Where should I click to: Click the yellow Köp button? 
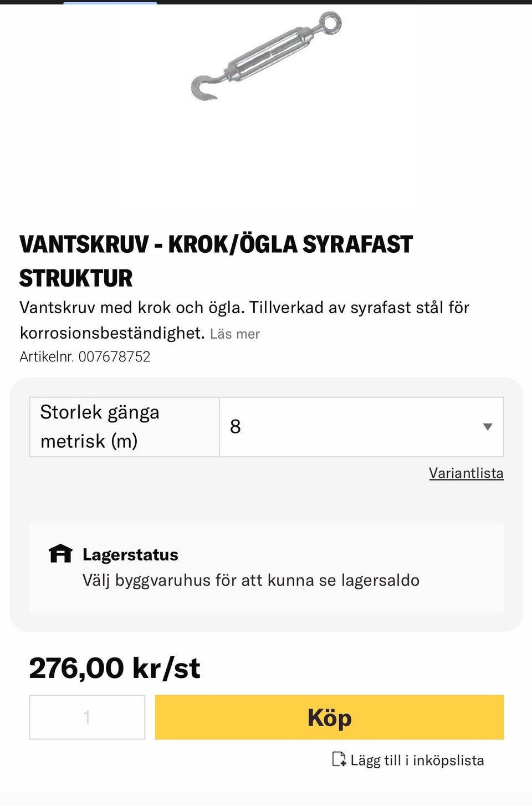(x=330, y=717)
